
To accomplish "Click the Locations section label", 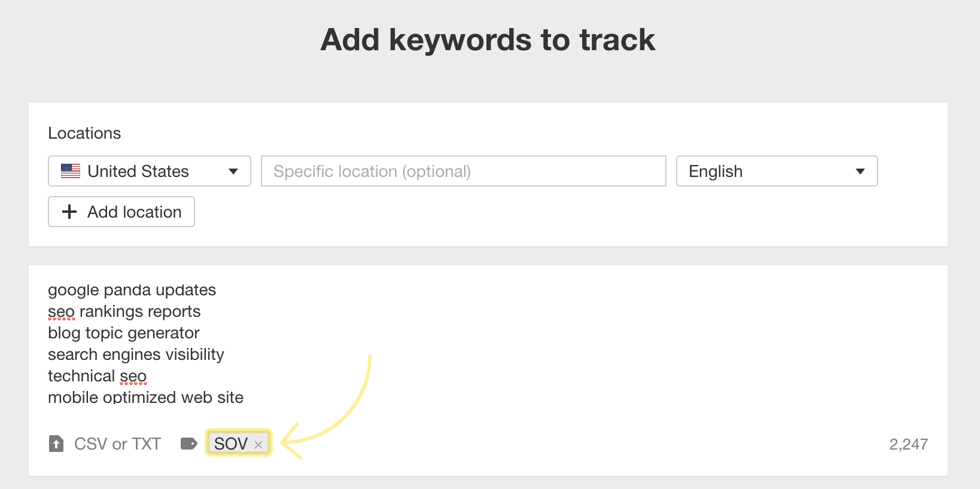I will [x=84, y=133].
